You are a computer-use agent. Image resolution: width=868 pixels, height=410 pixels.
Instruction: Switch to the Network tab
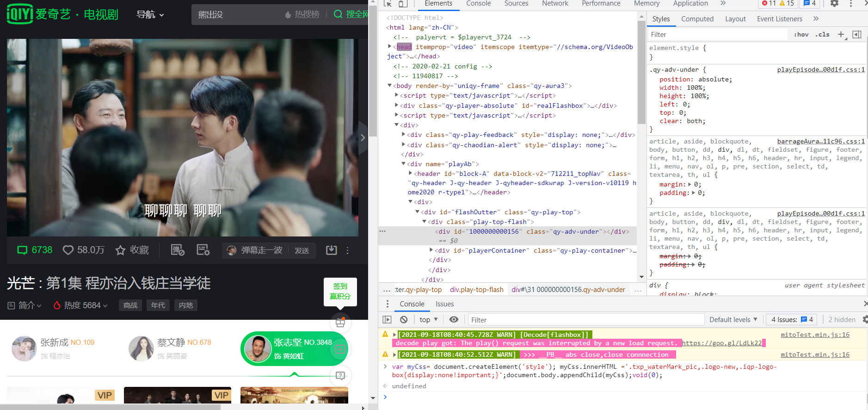[x=555, y=4]
